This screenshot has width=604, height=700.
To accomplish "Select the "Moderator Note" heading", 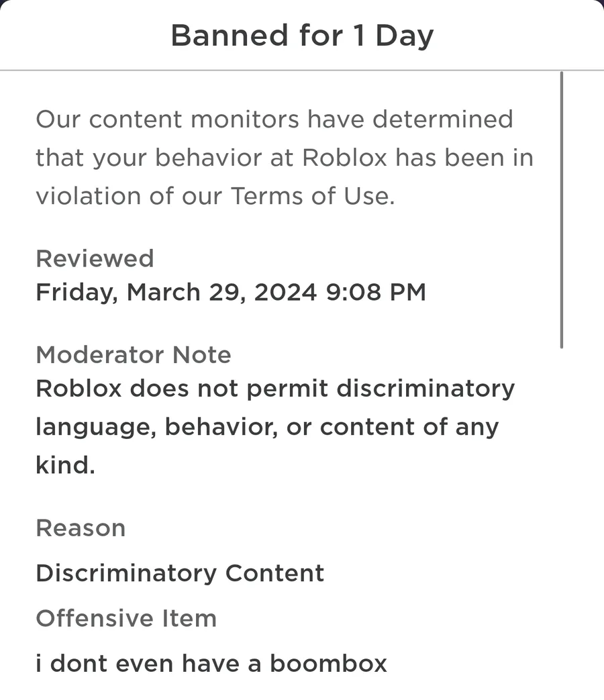I will [133, 354].
